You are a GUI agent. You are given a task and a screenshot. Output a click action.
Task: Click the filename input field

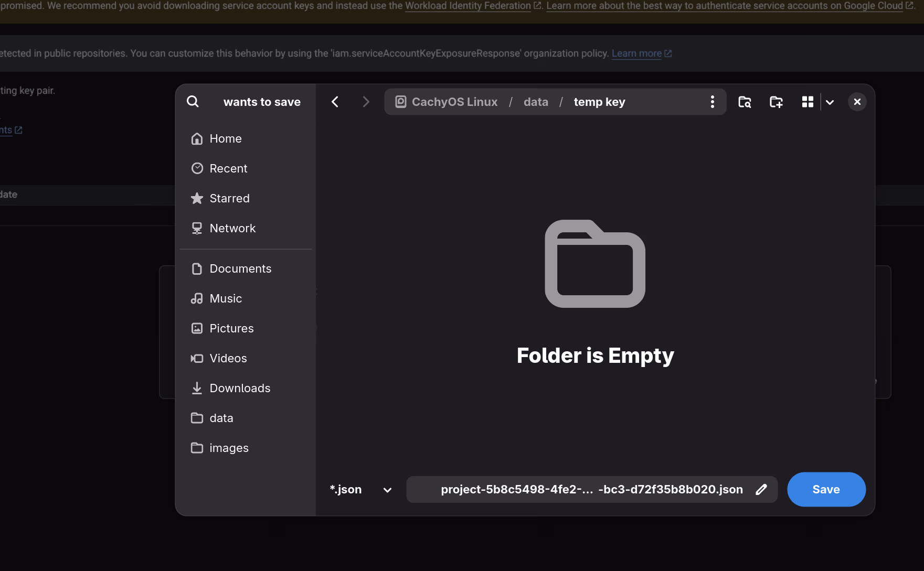(577, 489)
